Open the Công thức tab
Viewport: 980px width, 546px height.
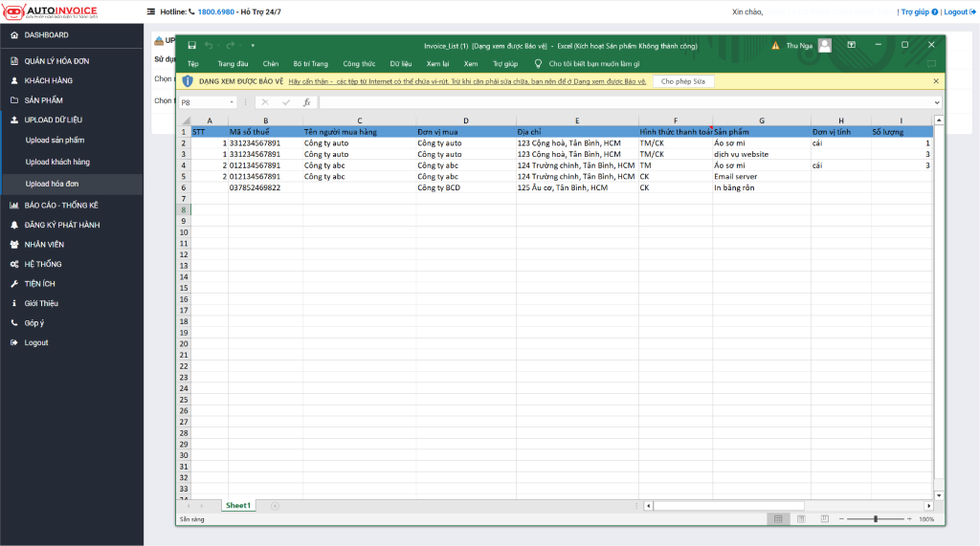[359, 64]
